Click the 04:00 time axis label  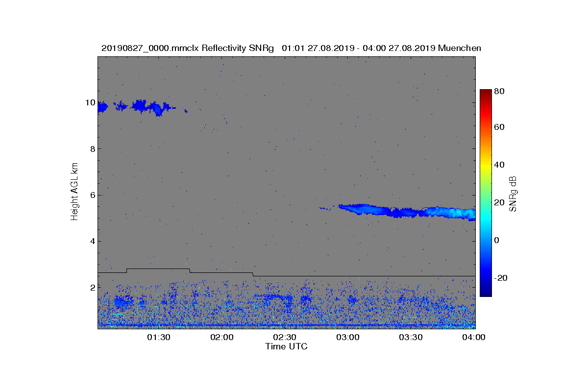[x=473, y=337]
